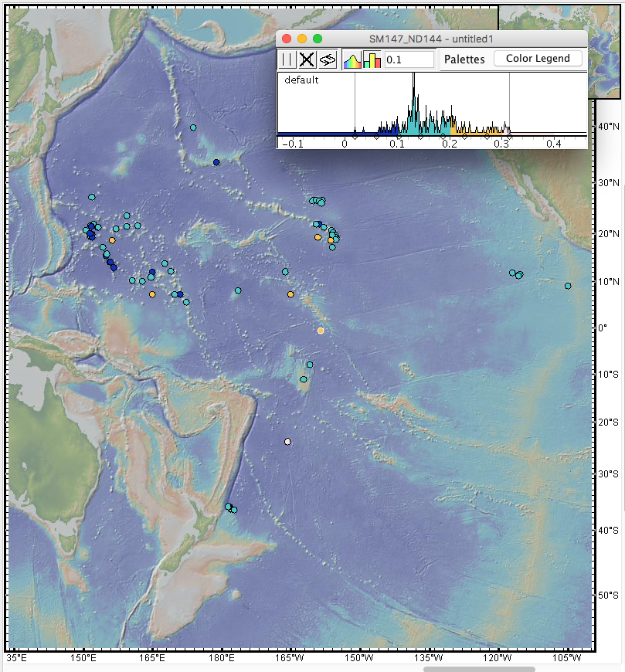Click the flip palette arrows icon
This screenshot has height=672, width=625.
(328, 59)
